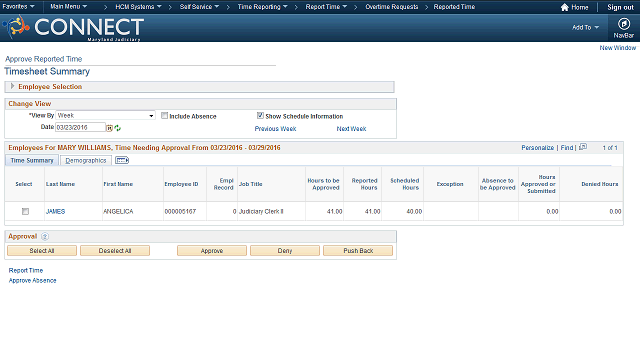Open the Previous Week link
The height and width of the screenshot is (360, 640).
click(x=275, y=129)
